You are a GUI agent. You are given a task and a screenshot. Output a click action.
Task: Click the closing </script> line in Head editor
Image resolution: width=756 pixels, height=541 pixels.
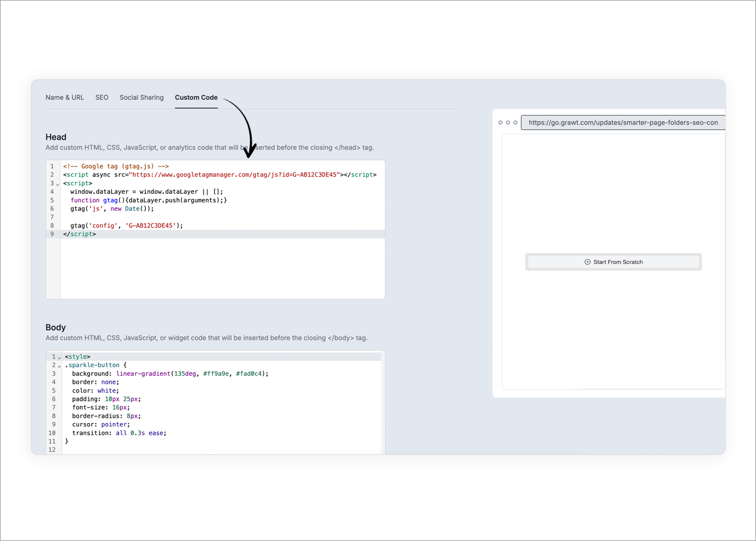tap(80, 234)
